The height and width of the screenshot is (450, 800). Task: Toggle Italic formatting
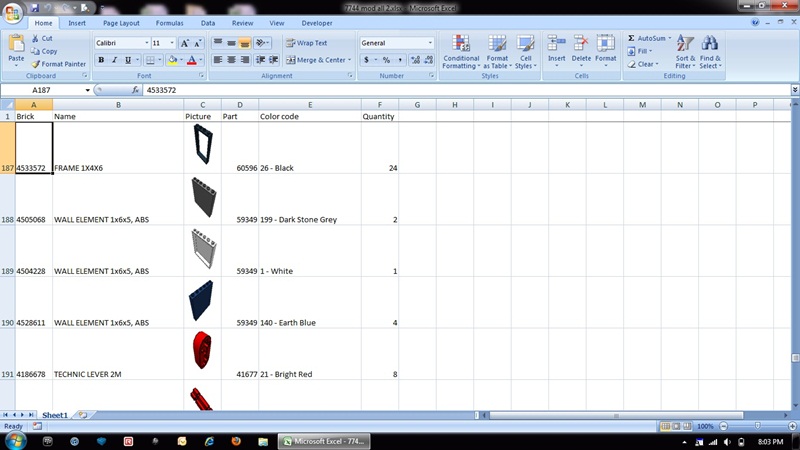(114, 60)
